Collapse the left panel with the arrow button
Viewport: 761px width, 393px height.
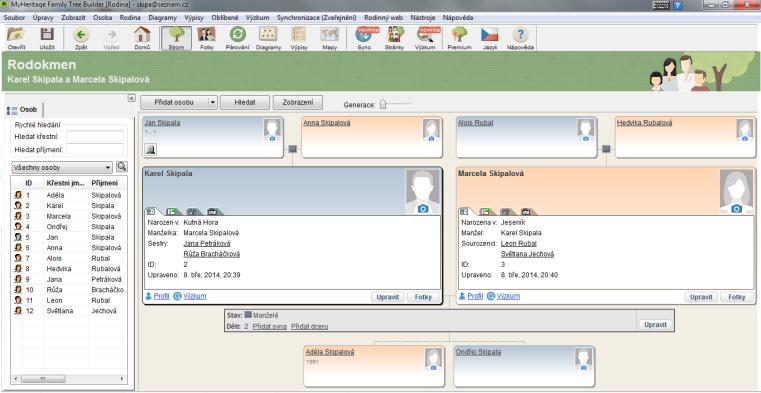coord(132,98)
